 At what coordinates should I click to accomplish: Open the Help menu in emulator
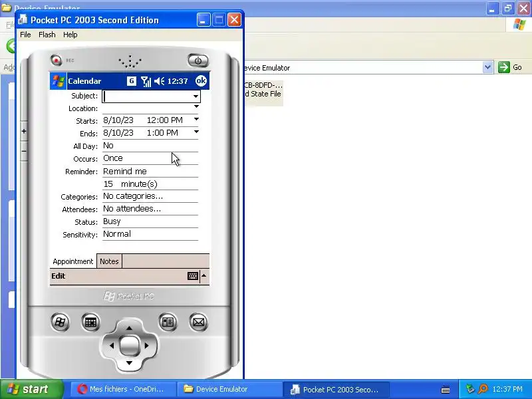(x=70, y=35)
